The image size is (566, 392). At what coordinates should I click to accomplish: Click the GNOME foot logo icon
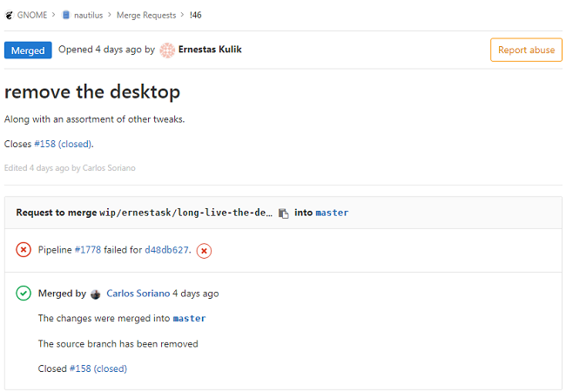point(9,15)
